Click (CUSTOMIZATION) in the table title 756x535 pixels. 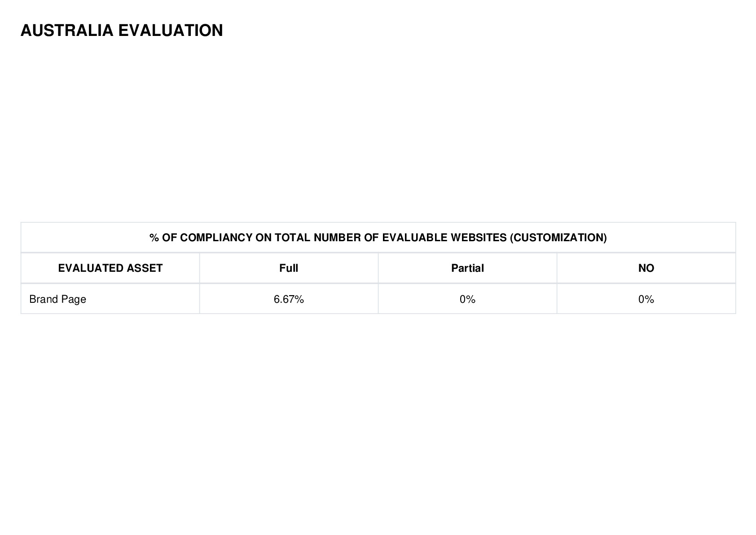coord(558,238)
